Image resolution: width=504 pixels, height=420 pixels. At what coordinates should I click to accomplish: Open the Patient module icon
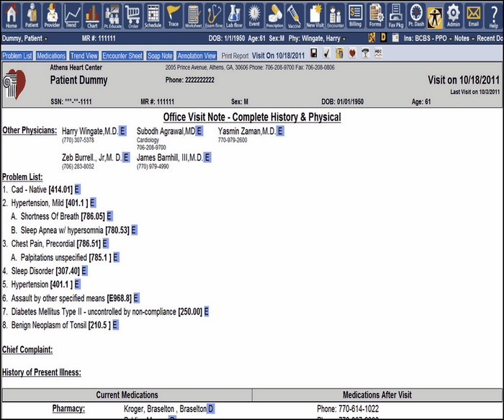tap(32, 15)
